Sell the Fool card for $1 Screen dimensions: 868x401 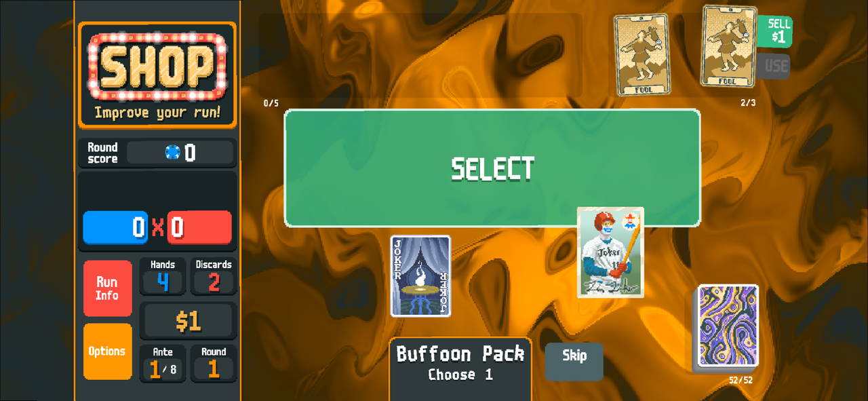pos(776,32)
